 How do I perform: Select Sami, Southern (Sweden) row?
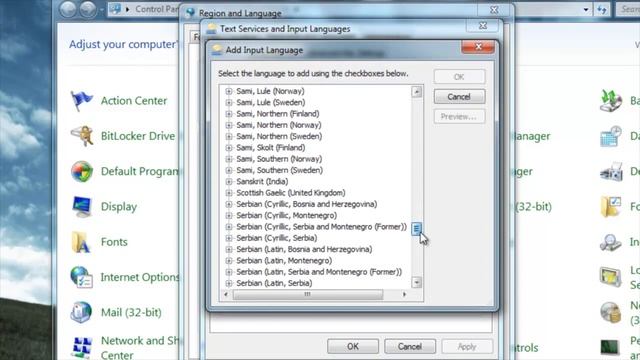point(280,170)
